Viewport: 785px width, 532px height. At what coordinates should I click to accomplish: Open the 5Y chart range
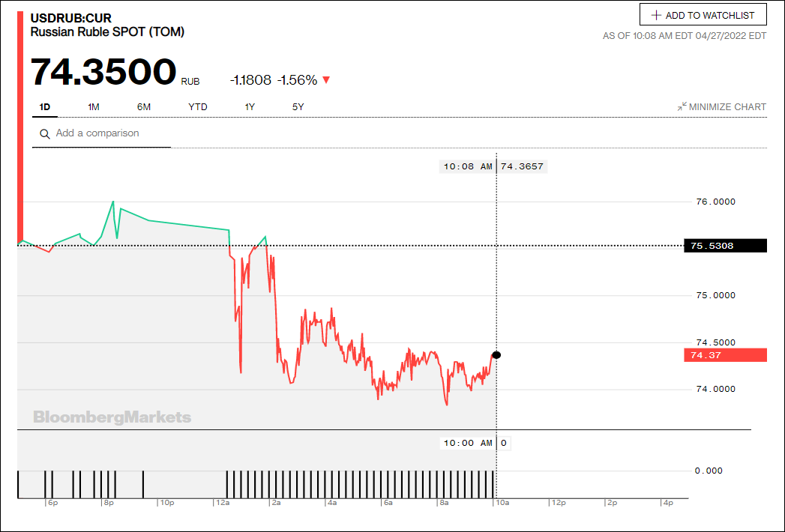(x=298, y=107)
